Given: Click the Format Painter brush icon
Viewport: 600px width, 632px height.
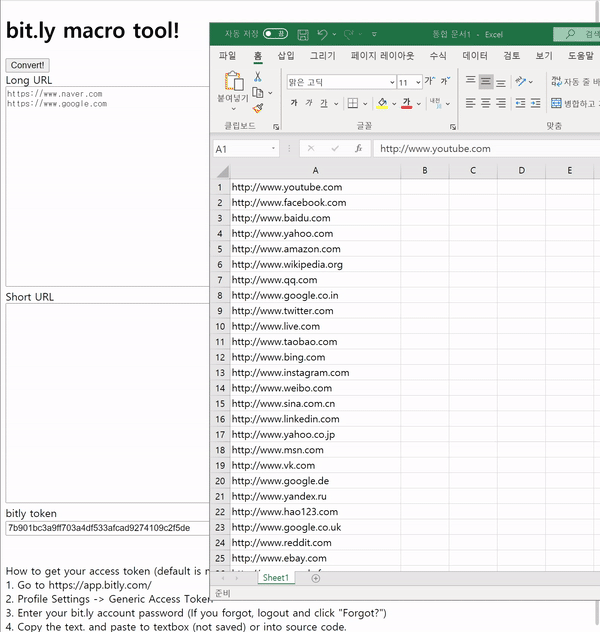Looking at the screenshot, I should point(258,108).
